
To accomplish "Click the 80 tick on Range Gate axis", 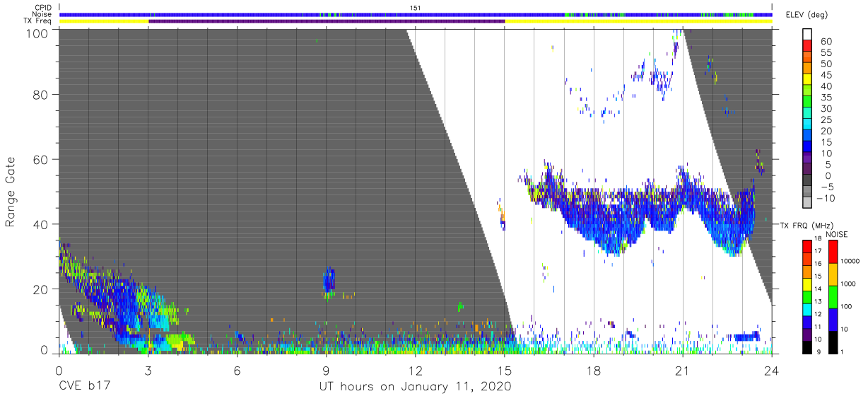I will 42,95.
